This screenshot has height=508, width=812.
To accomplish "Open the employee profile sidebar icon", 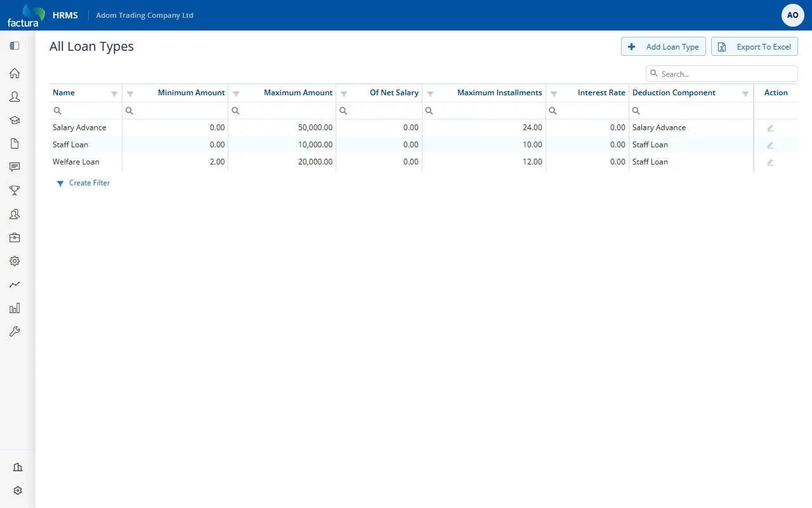I will click(x=15, y=97).
